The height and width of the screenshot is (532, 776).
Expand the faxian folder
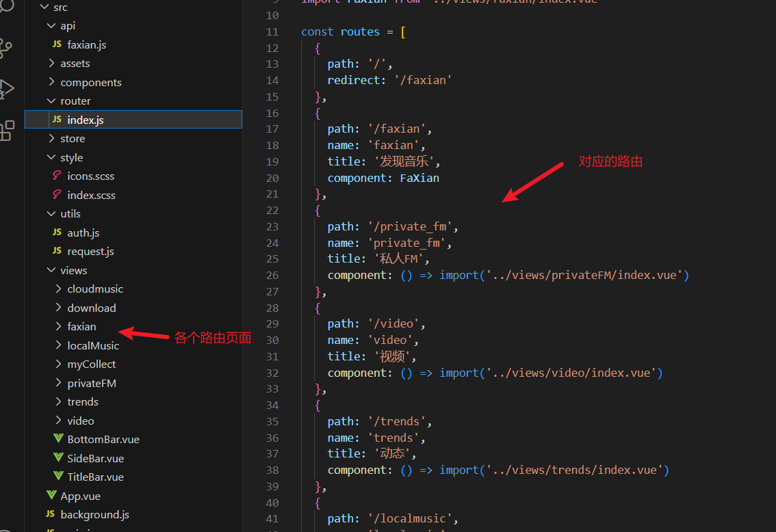(58, 326)
